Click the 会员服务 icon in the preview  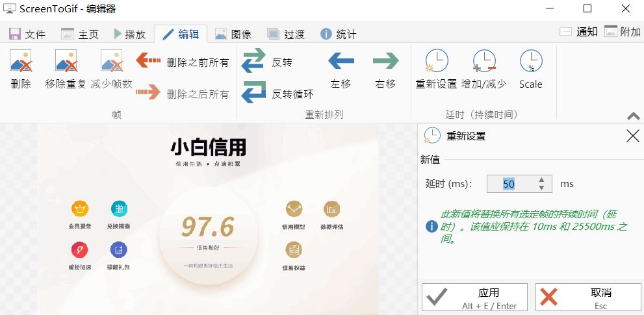80,208
